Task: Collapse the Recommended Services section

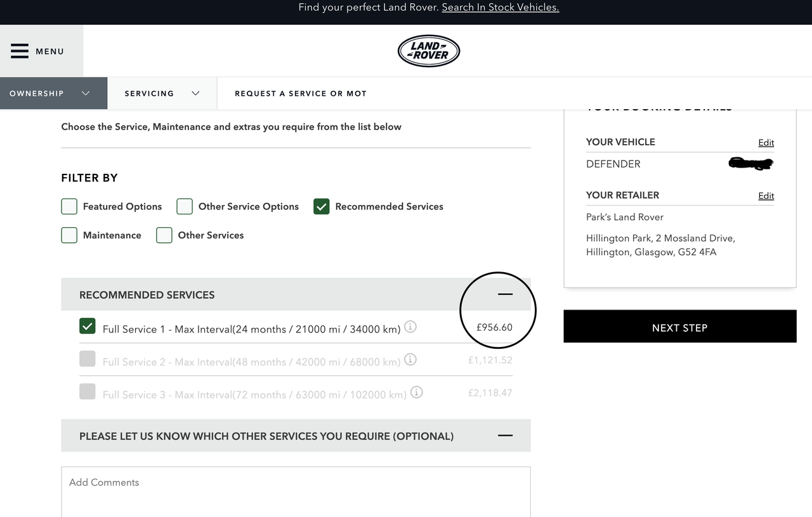Action: tap(505, 294)
